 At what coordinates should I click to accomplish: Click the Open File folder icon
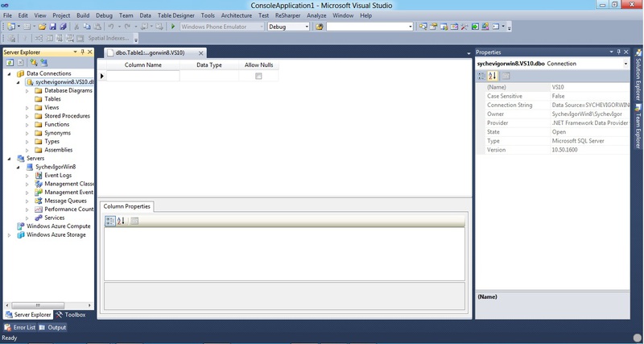(x=43, y=27)
